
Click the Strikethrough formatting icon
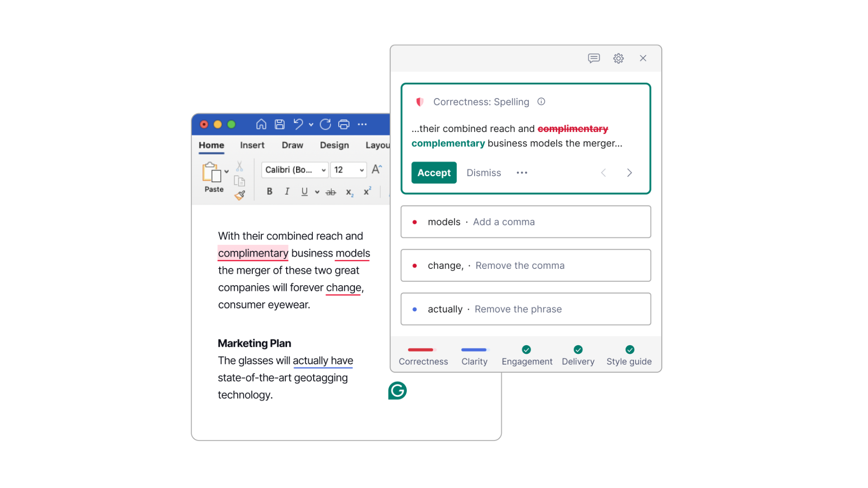330,191
